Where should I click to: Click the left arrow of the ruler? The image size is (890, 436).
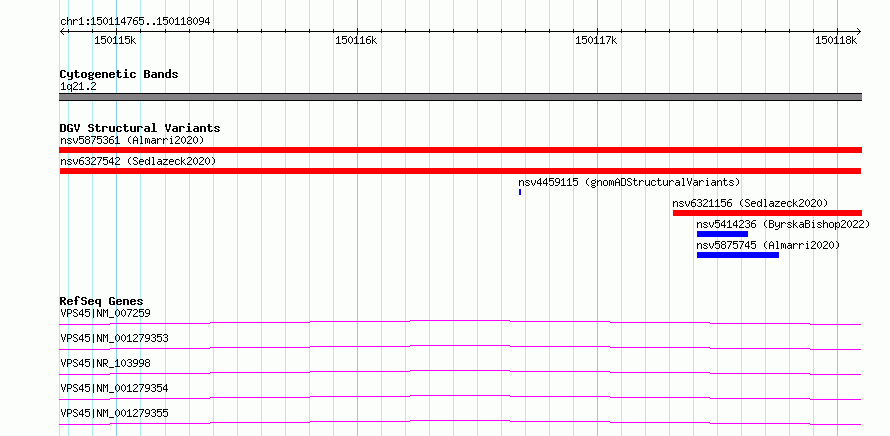(x=62, y=31)
